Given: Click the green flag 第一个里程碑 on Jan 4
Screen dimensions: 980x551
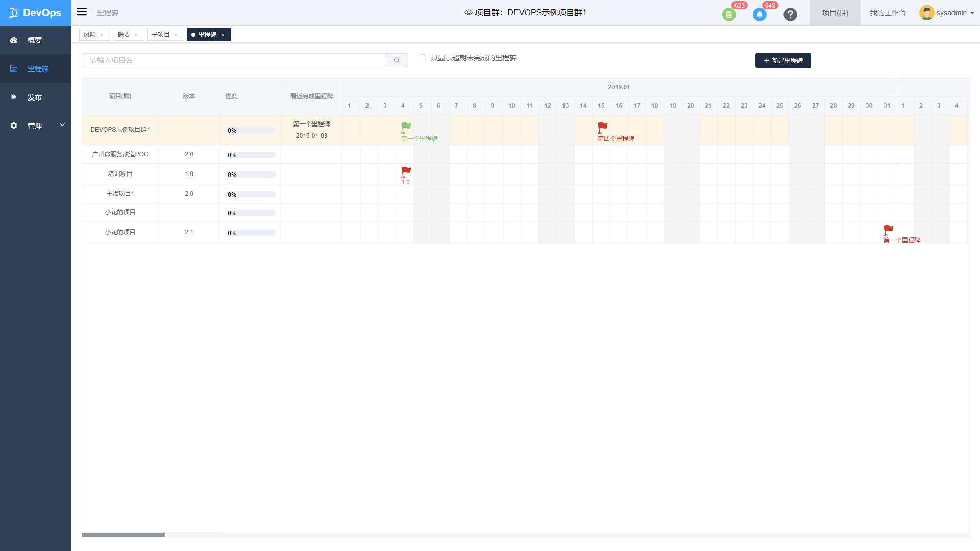Looking at the screenshot, I should (406, 128).
